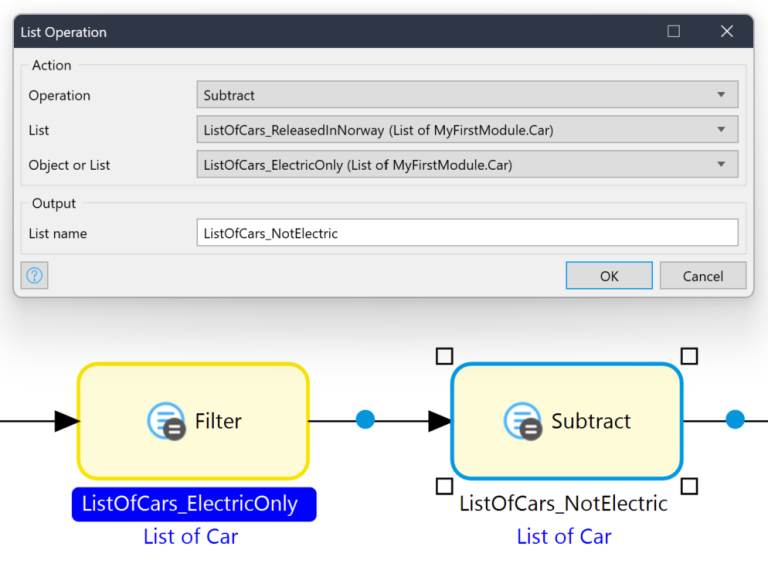Click the Output group header
The image size is (768, 584).
click(54, 203)
